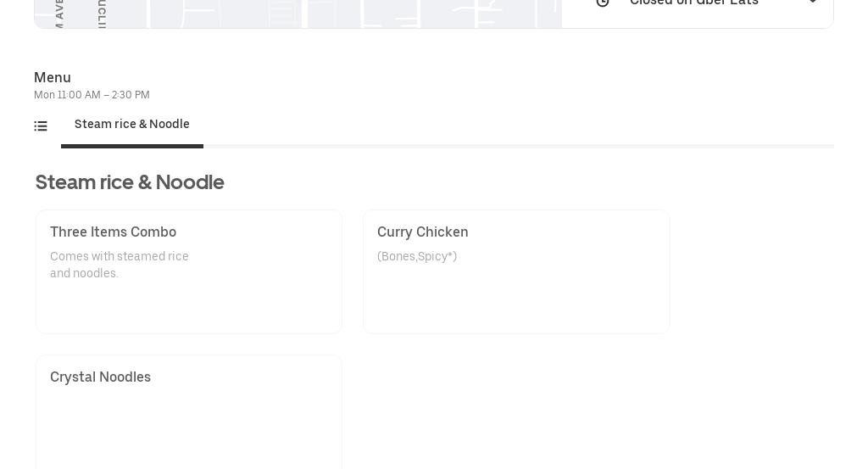Open the menu categories list icon

41,126
